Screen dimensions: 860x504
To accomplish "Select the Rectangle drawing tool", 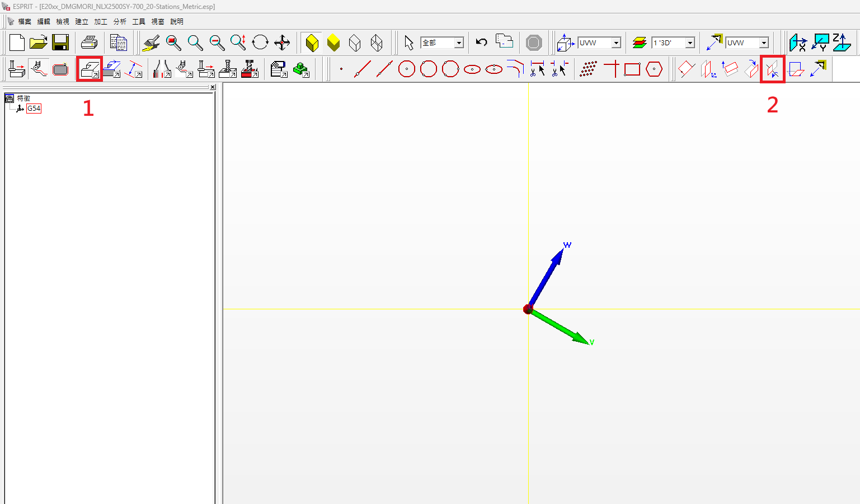I will 632,69.
